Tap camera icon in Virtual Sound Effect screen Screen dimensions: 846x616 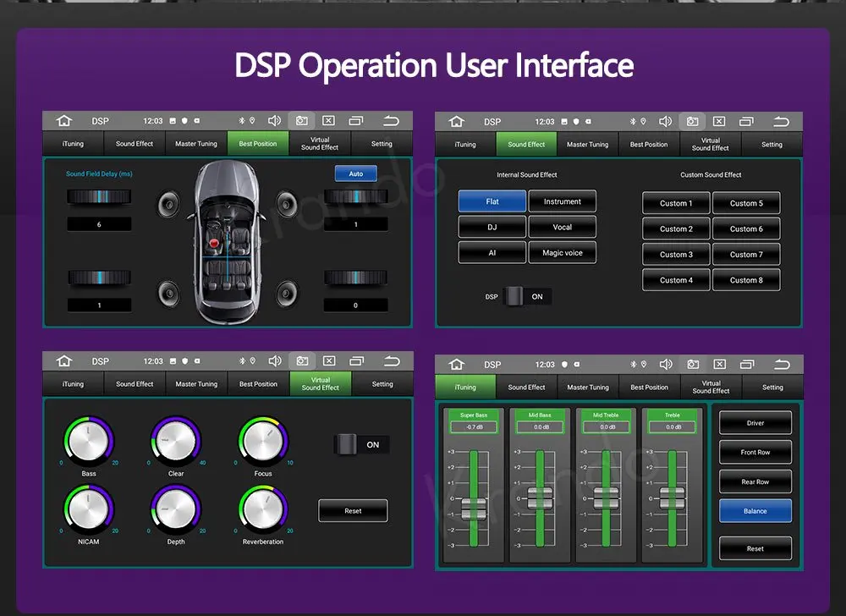pos(302,360)
